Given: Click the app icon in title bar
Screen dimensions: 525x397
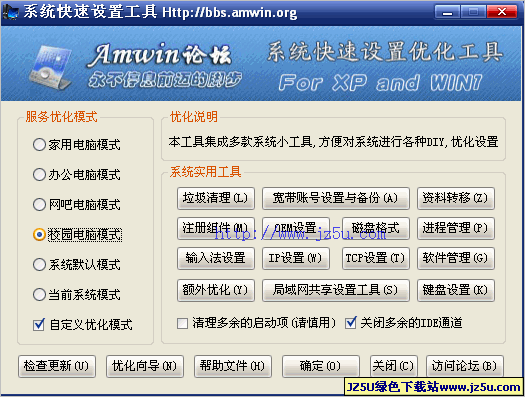Looking at the screenshot, I should coord(11,12).
